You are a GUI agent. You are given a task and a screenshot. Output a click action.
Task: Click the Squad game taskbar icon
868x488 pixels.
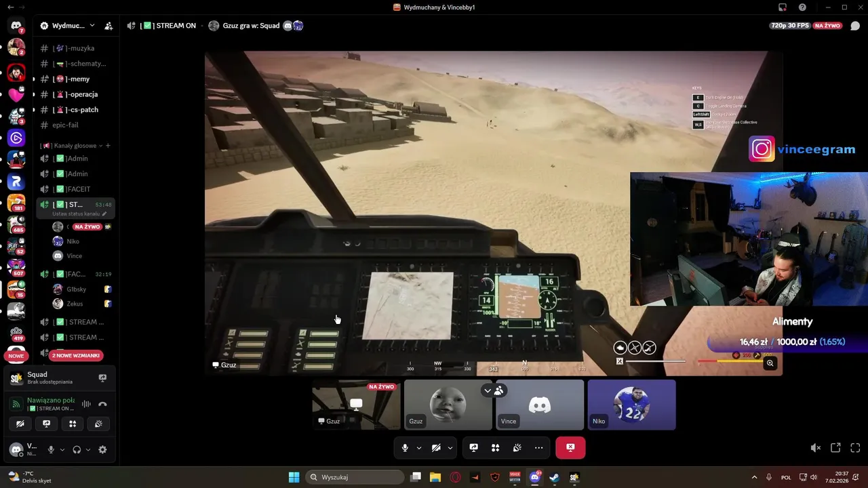574,477
